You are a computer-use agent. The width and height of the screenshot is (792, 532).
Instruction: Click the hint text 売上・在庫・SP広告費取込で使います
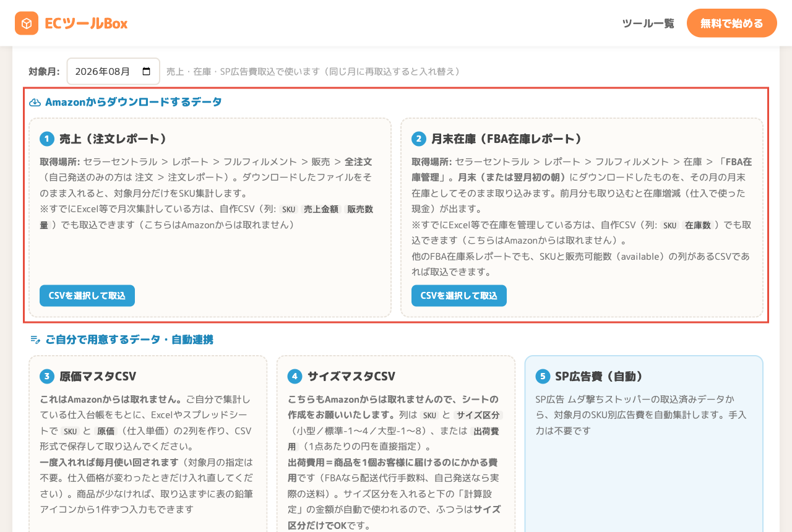click(243, 71)
